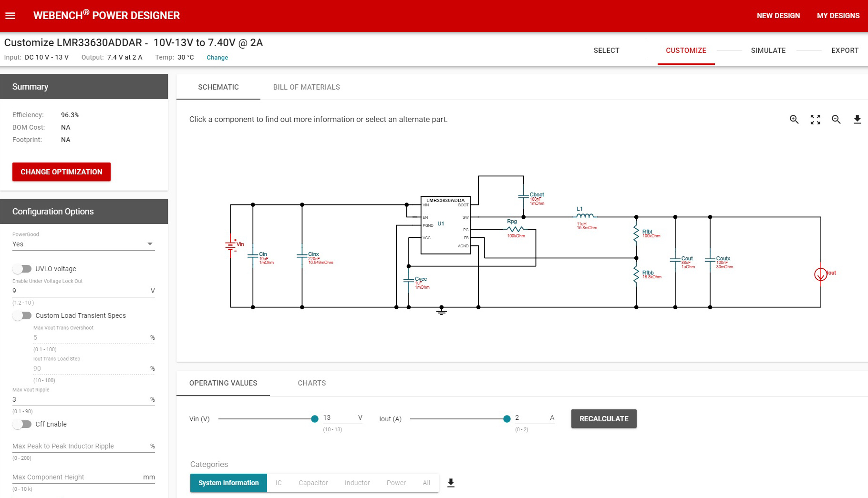Zoom out of the schematic
Image resolution: width=868 pixels, height=498 pixels.
pos(836,120)
